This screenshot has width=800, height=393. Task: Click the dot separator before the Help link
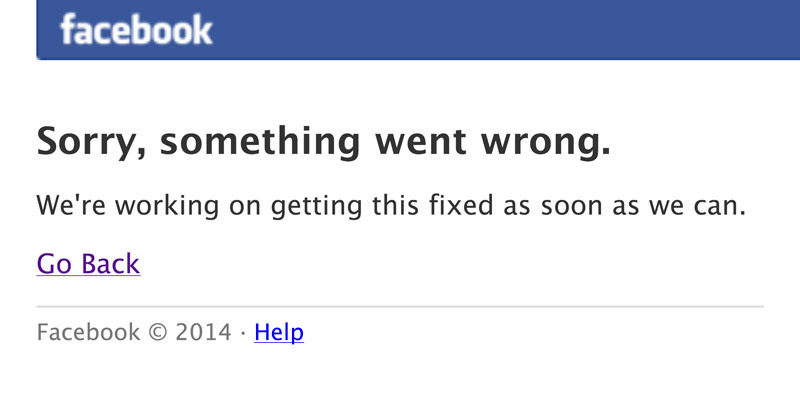point(243,333)
